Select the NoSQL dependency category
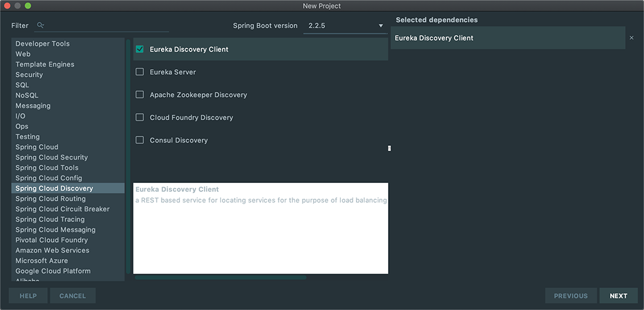 [x=27, y=96]
